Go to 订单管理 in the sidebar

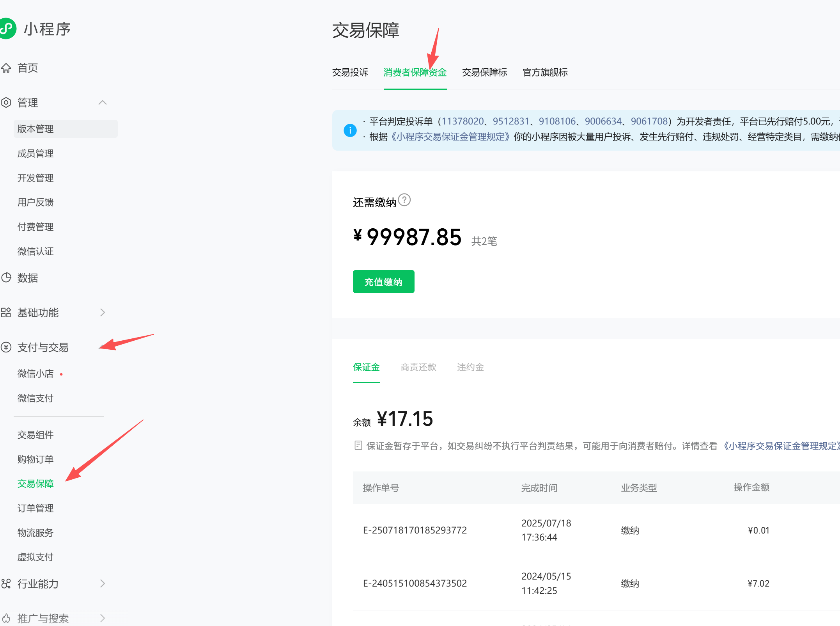tap(35, 508)
